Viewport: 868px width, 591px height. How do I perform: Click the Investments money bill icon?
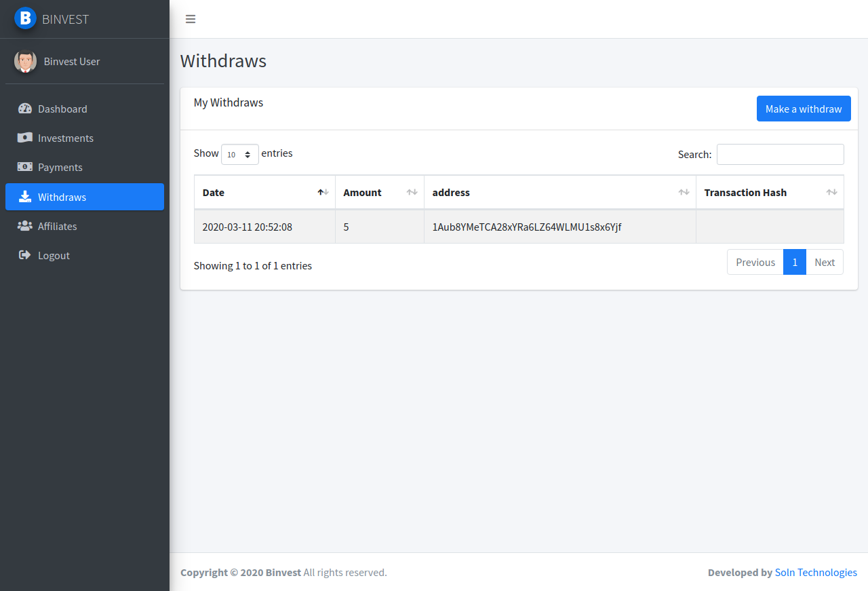(25, 138)
